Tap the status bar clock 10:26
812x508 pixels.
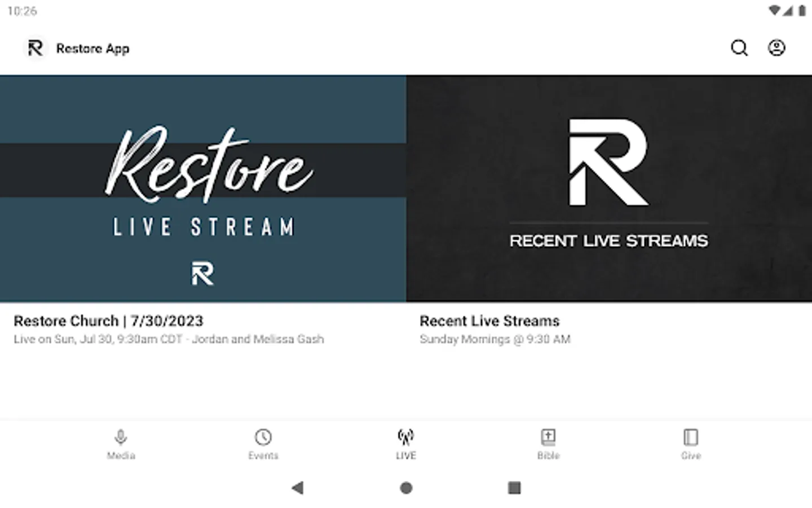pyautogui.click(x=23, y=11)
